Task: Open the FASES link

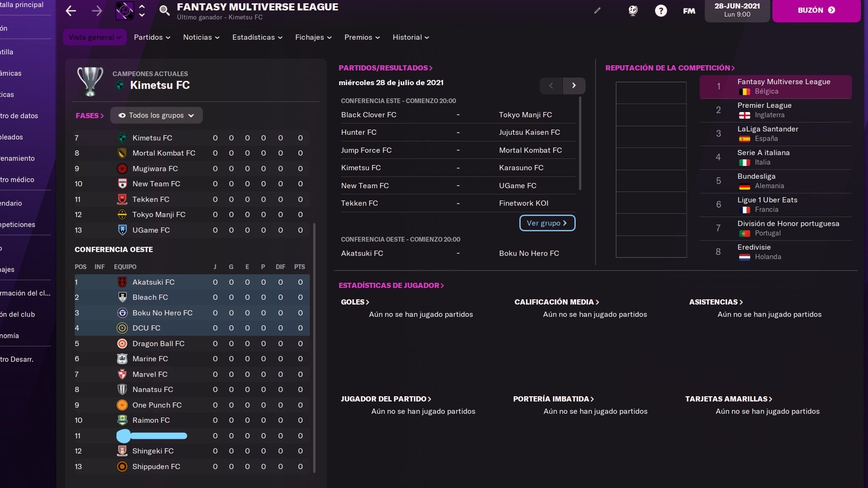Action: click(x=89, y=115)
